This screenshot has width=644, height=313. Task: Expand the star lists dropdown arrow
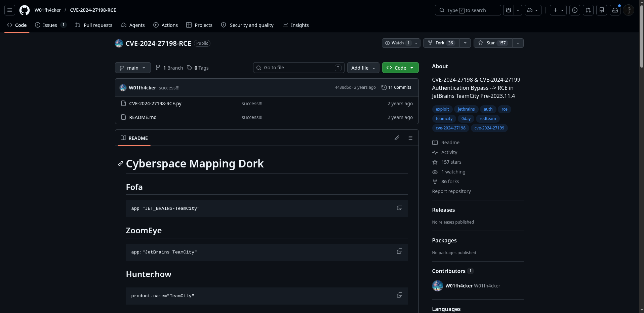518,43
